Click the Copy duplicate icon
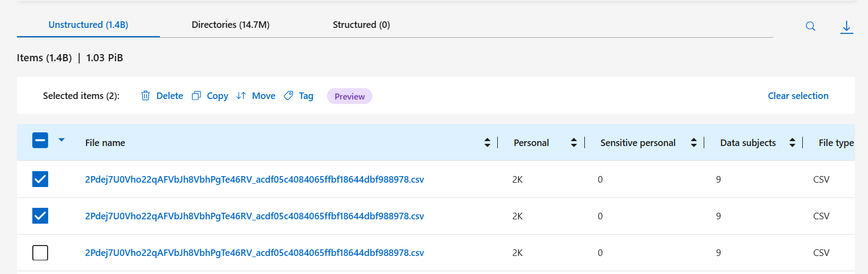The height and width of the screenshot is (274, 868). tap(196, 96)
